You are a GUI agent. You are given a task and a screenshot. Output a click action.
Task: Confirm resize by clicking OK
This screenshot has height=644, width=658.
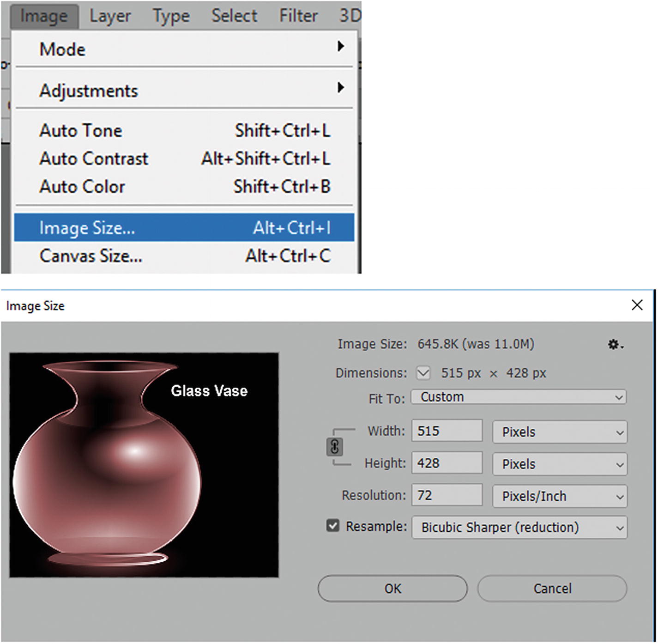(392, 589)
